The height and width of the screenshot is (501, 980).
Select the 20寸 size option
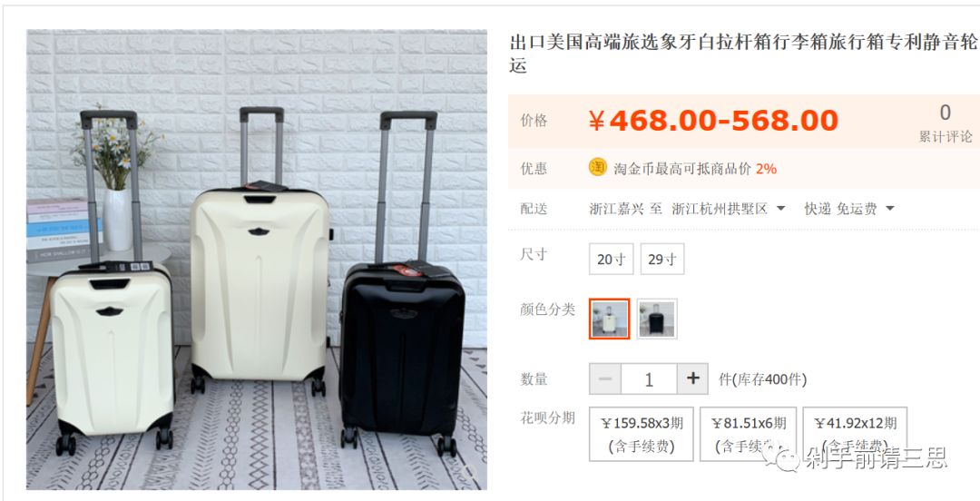(x=612, y=259)
